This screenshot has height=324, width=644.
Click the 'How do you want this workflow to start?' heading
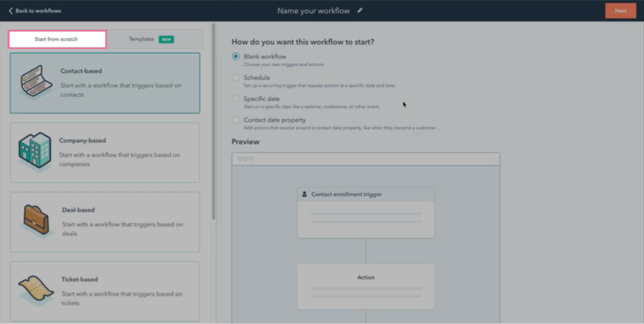303,42
